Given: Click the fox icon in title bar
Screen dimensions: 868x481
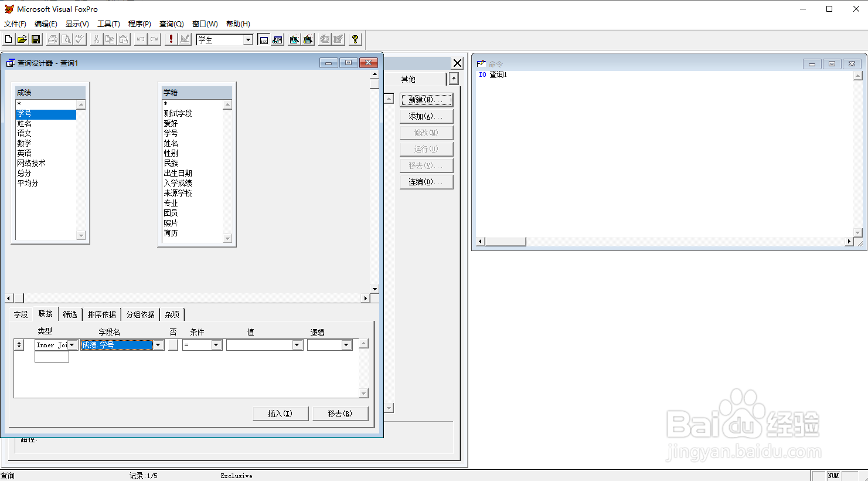Looking at the screenshot, I should pos(9,9).
